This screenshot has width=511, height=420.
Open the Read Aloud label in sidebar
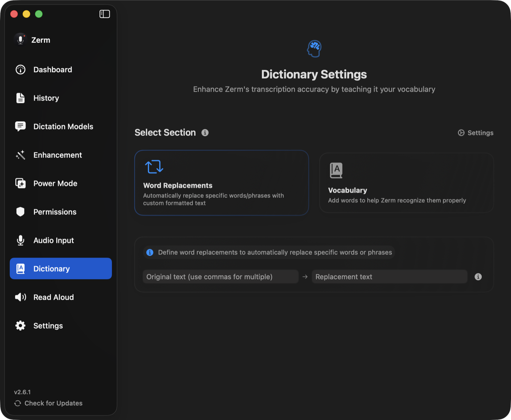coord(54,297)
